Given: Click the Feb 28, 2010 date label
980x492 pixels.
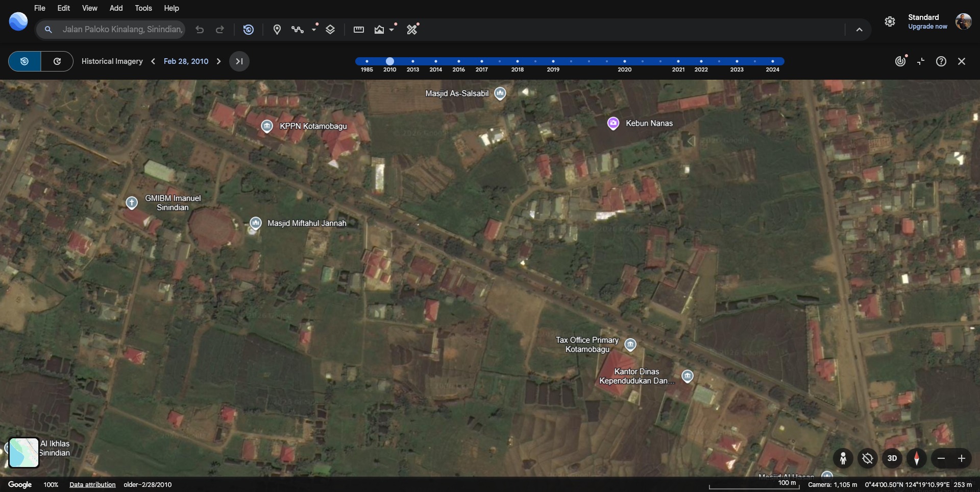Looking at the screenshot, I should coord(186,61).
